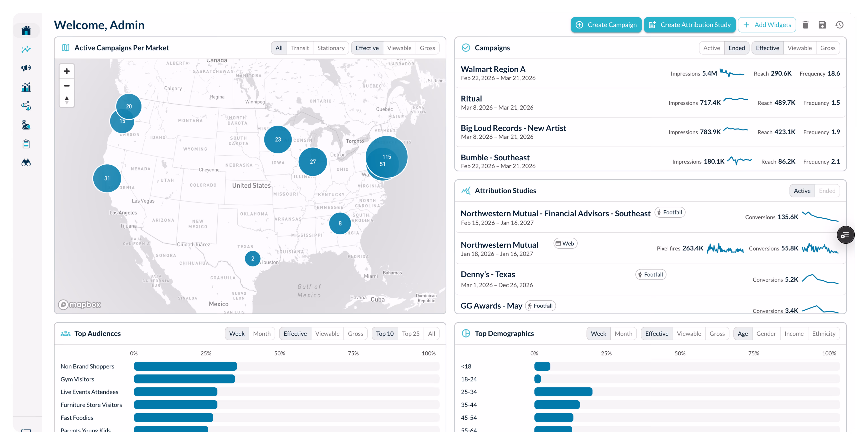Click the Top Audiences people icon

[65, 333]
